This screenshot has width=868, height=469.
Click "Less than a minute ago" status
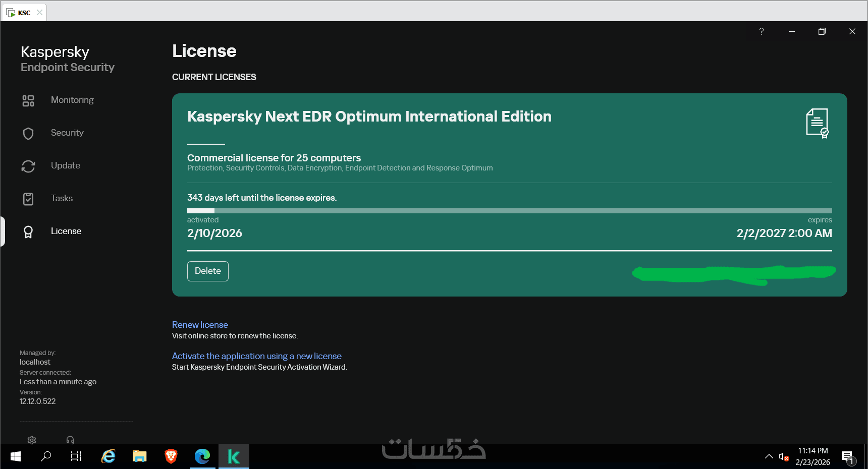tap(58, 382)
